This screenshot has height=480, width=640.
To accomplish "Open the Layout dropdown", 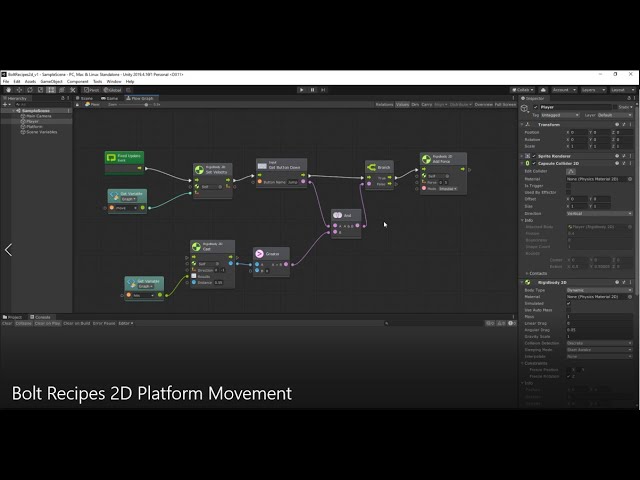I will [x=622, y=90].
